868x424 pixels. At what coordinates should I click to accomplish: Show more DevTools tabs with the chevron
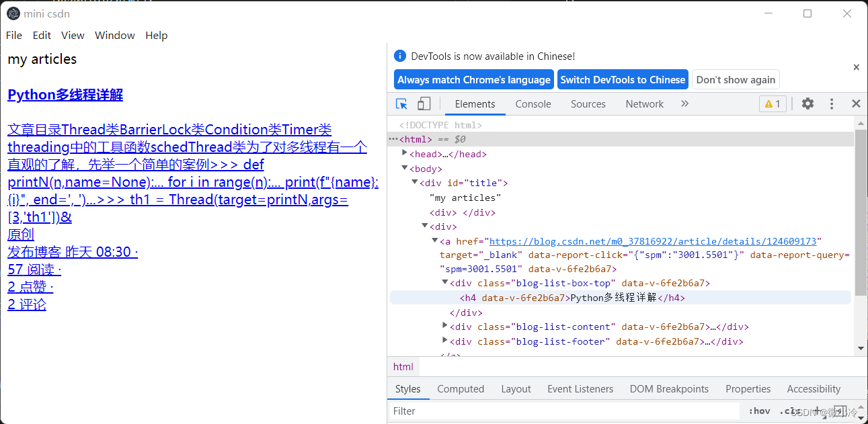pos(684,103)
